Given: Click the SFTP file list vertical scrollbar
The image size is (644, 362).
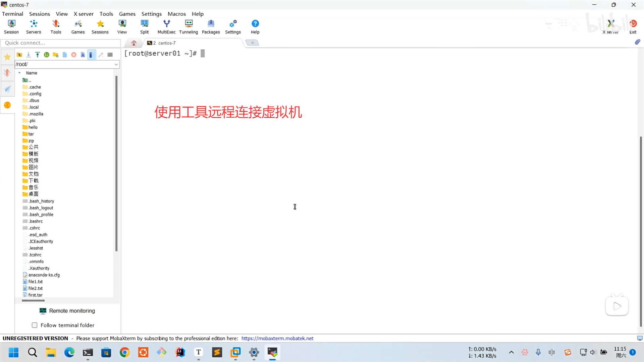Looking at the screenshot, I should coord(116,164).
